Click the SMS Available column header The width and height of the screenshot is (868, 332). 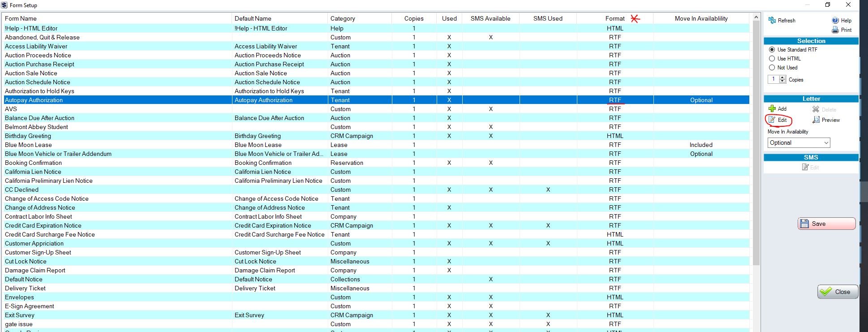(x=490, y=18)
